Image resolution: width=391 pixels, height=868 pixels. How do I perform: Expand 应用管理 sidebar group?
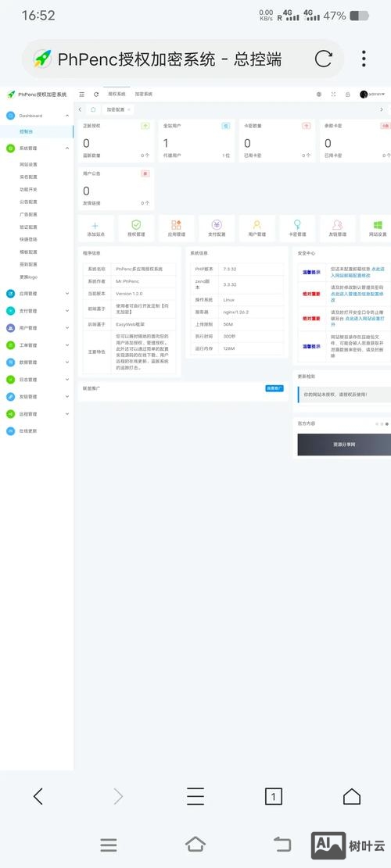(37, 294)
